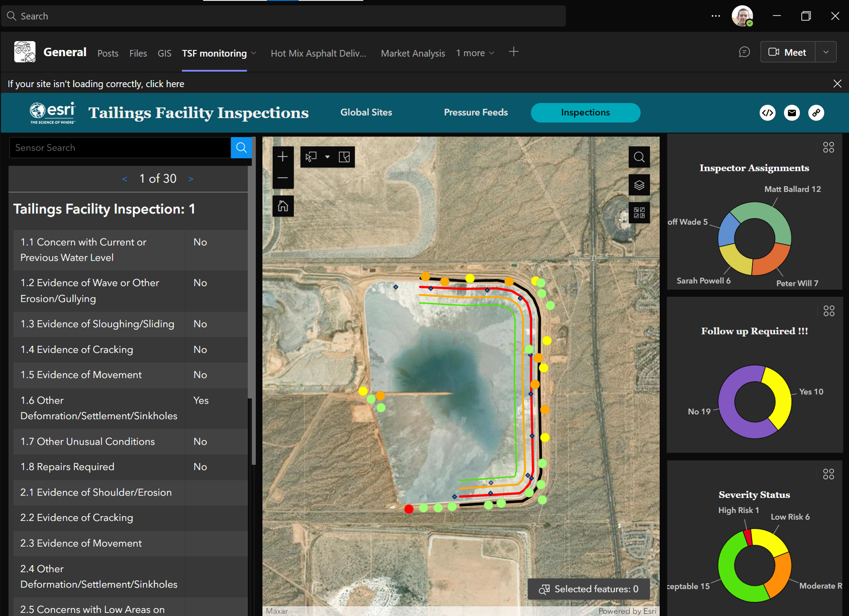Screen dimensions: 849x616
Task: Click the map zoom in plus button
Action: [283, 157]
